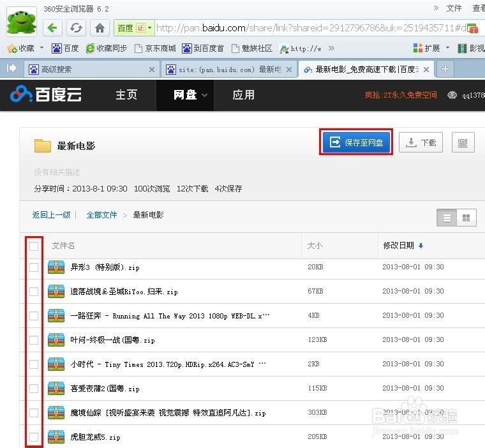Expand the 扩展 dropdown arrow
Viewport: 485px width, 448px height.
click(x=447, y=48)
